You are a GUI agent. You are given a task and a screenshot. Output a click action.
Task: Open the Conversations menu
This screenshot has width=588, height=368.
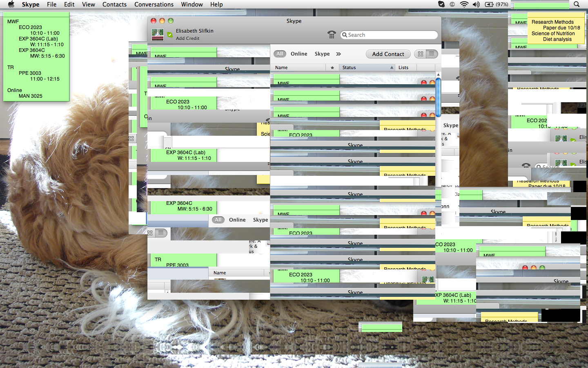(154, 4)
